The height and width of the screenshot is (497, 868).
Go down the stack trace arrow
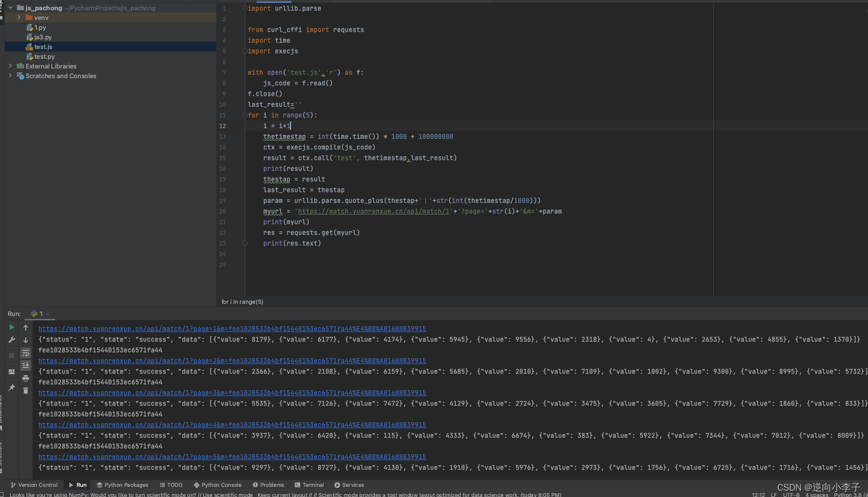click(x=26, y=340)
